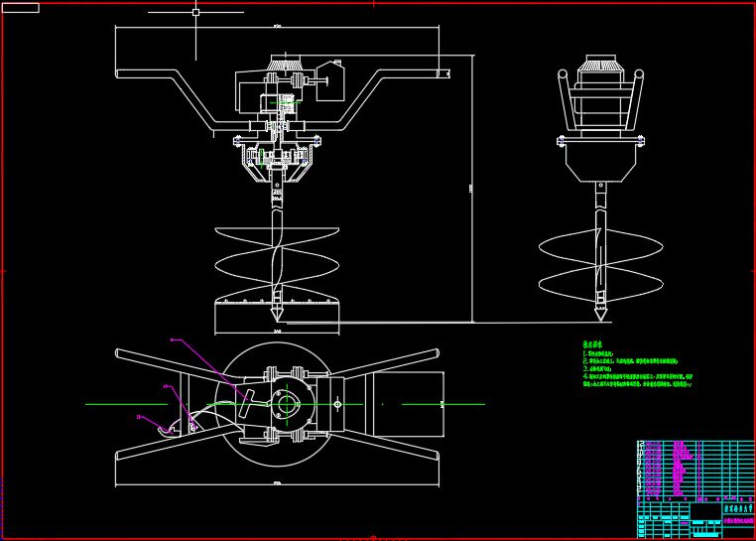Pick the overall width dimension below the top view
The width and height of the screenshot is (756, 541).
(x=277, y=482)
